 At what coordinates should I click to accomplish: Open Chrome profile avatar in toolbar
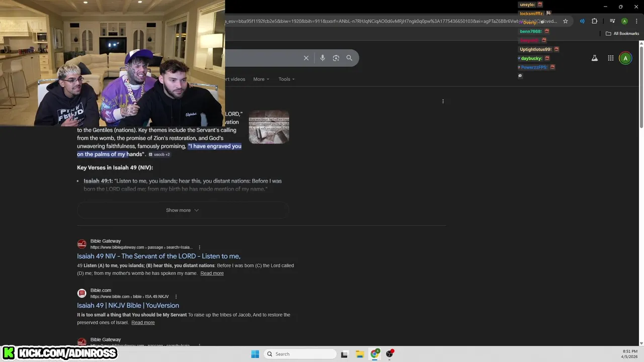(x=624, y=21)
